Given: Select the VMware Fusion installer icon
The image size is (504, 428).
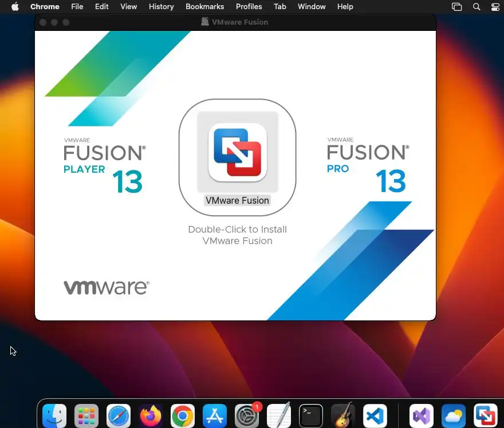Looking at the screenshot, I should point(238,152).
